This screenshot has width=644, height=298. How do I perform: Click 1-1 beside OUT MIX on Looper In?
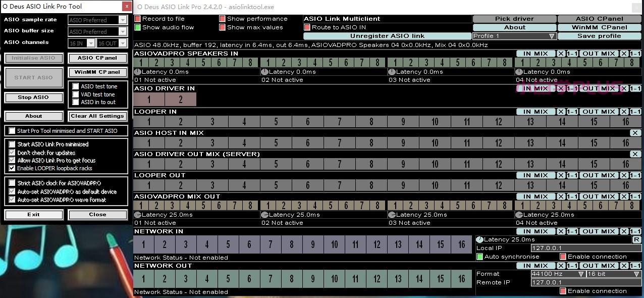point(635,112)
